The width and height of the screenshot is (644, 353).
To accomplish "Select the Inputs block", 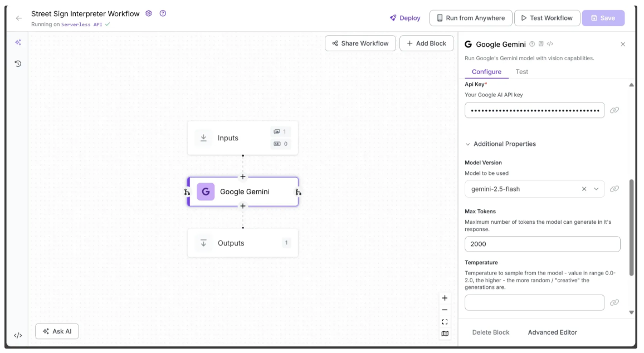I will 243,138.
